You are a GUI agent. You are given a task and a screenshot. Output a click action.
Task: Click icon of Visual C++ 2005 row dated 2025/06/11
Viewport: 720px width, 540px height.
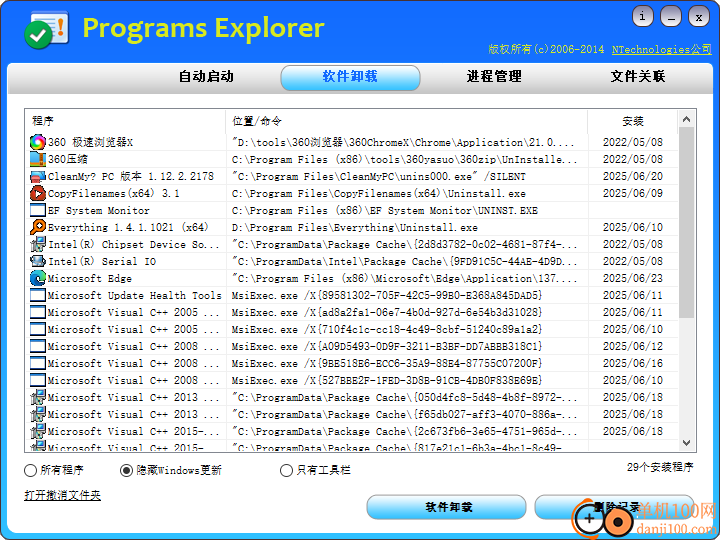point(38,312)
